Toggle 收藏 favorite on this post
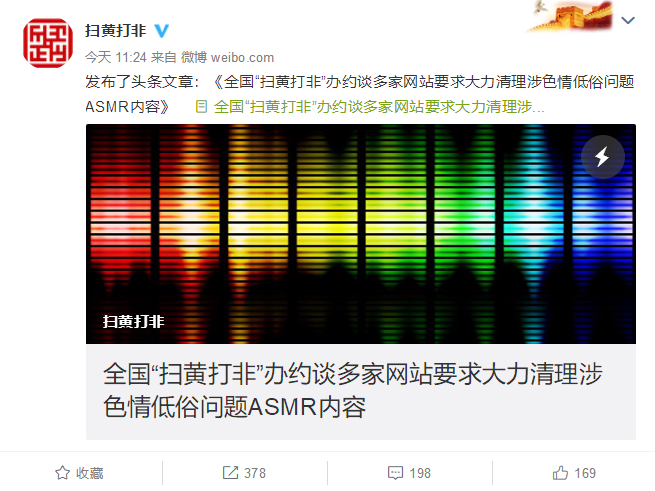This screenshot has height=491, width=655. [x=81, y=473]
